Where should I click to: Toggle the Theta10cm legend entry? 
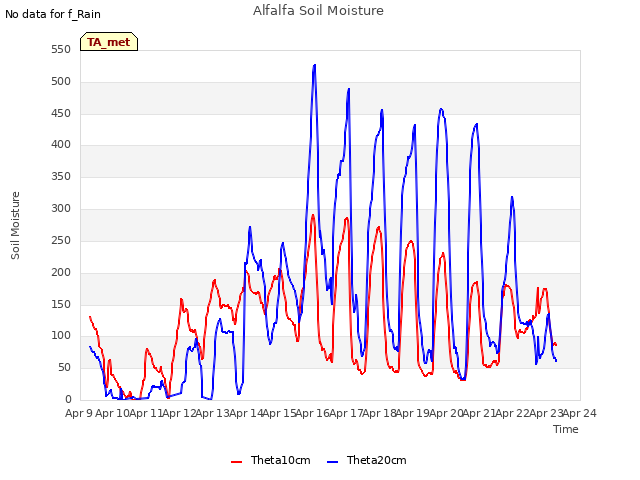[x=271, y=460]
